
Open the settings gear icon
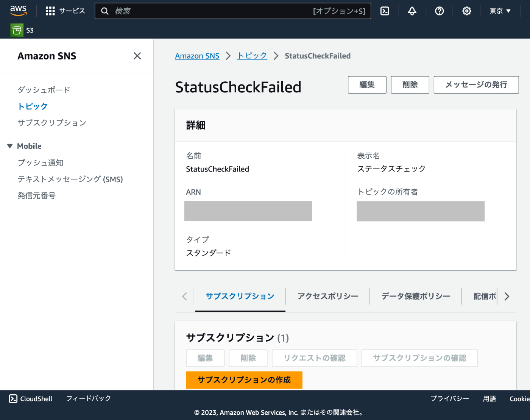pyautogui.click(x=466, y=11)
